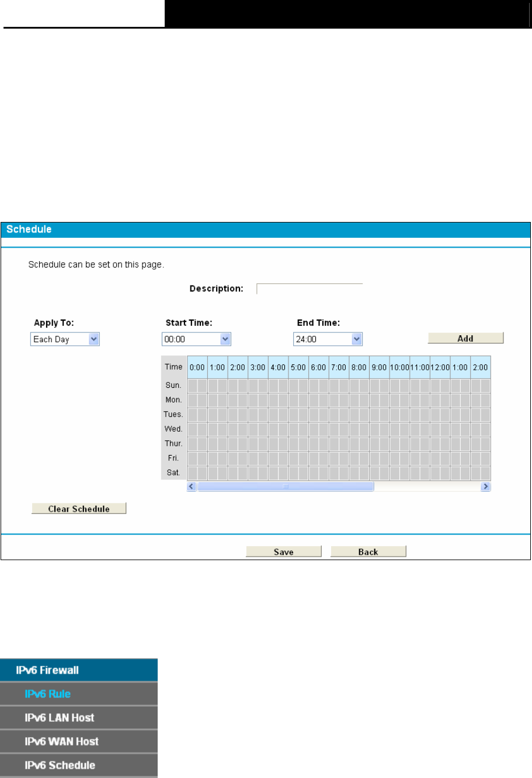Click the Description input field
This screenshot has height=778, width=532.
[x=310, y=289]
